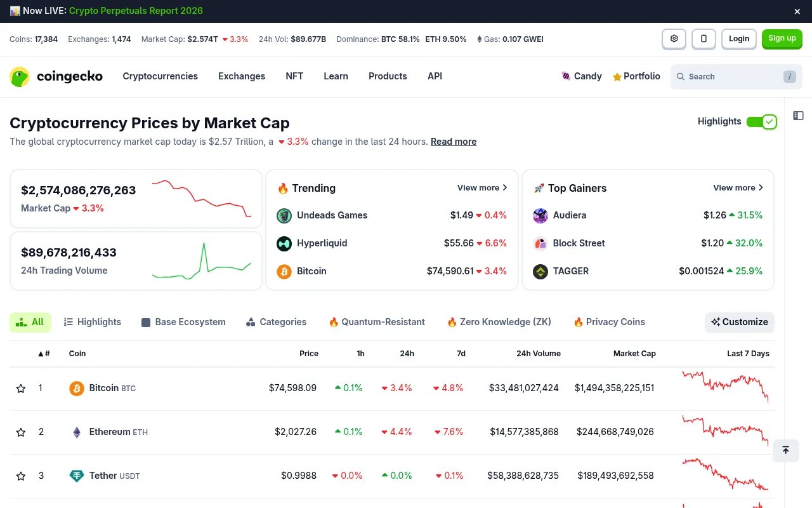Favorite Bitcoin with its star

tap(21, 388)
